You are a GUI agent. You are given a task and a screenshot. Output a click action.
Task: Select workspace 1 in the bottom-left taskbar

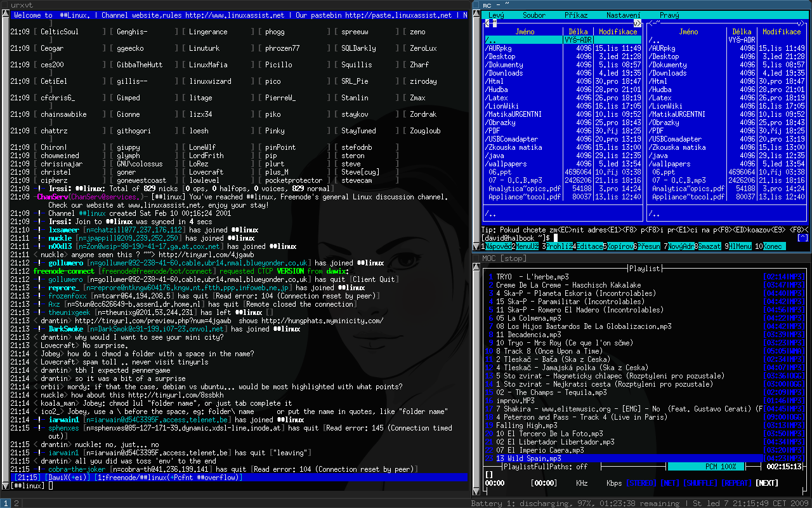tap(5, 502)
